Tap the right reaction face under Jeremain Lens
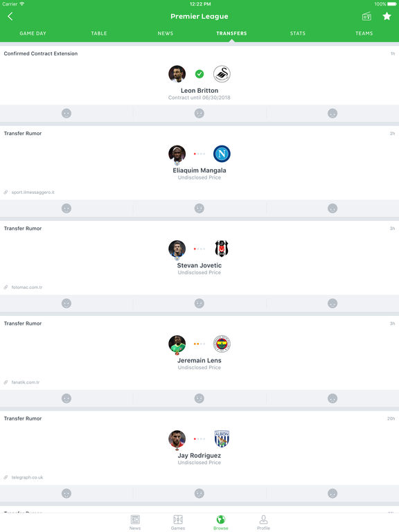This screenshot has width=399, height=532. click(x=332, y=398)
